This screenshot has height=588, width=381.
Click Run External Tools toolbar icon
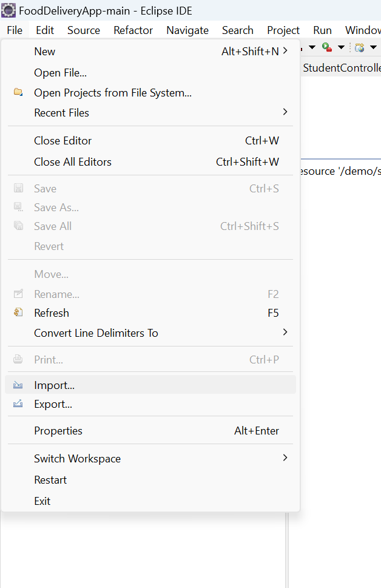(327, 47)
